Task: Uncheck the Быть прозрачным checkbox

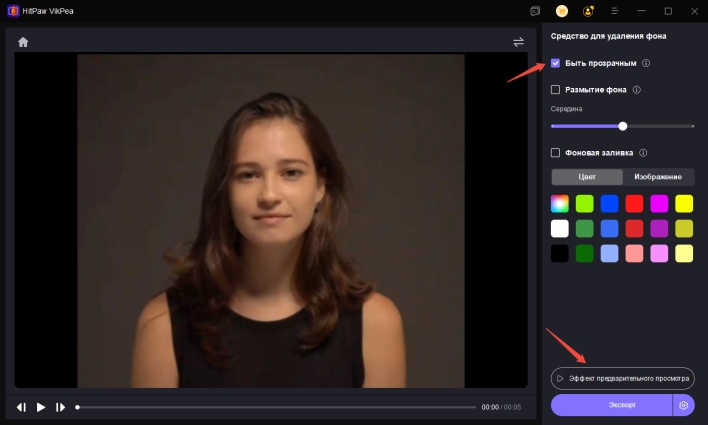Action: tap(556, 63)
